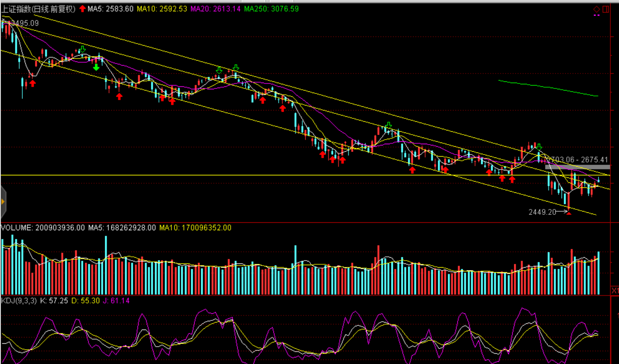Screen dimensions: 619x364
Task: Click the volume MA10: 170096352.00 label
Action: pyautogui.click(x=195, y=228)
